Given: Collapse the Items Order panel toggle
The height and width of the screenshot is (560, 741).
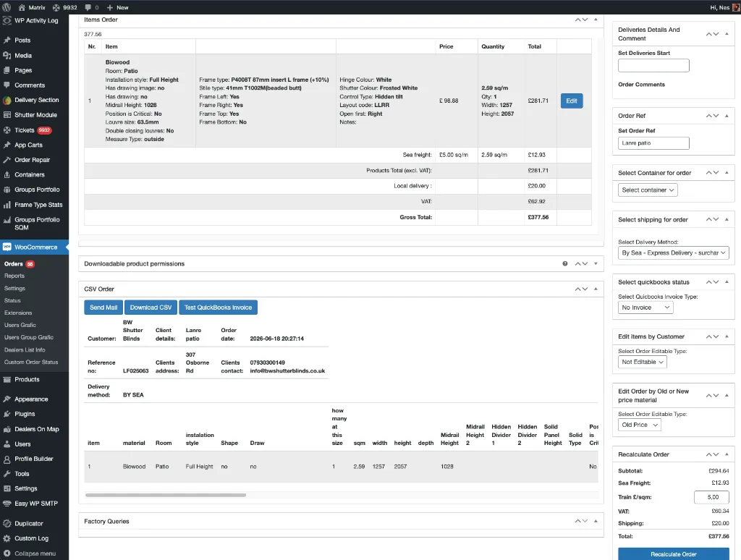Looking at the screenshot, I should click(596, 20).
